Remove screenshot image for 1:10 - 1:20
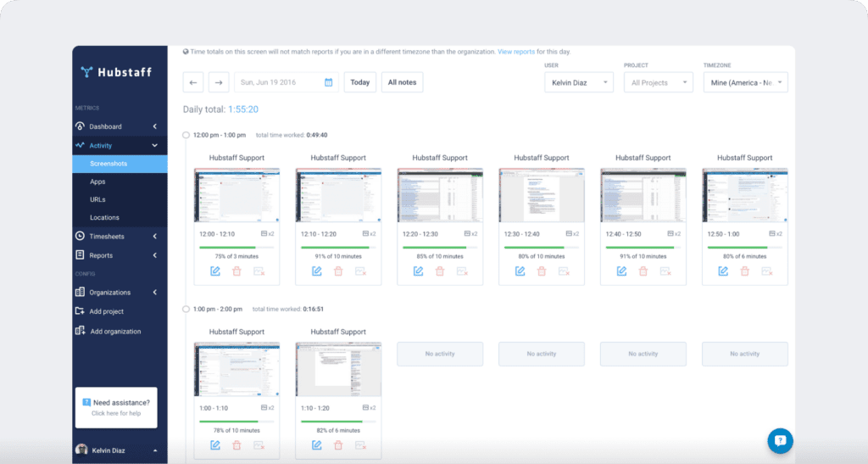This screenshot has width=868, height=464. click(360, 445)
